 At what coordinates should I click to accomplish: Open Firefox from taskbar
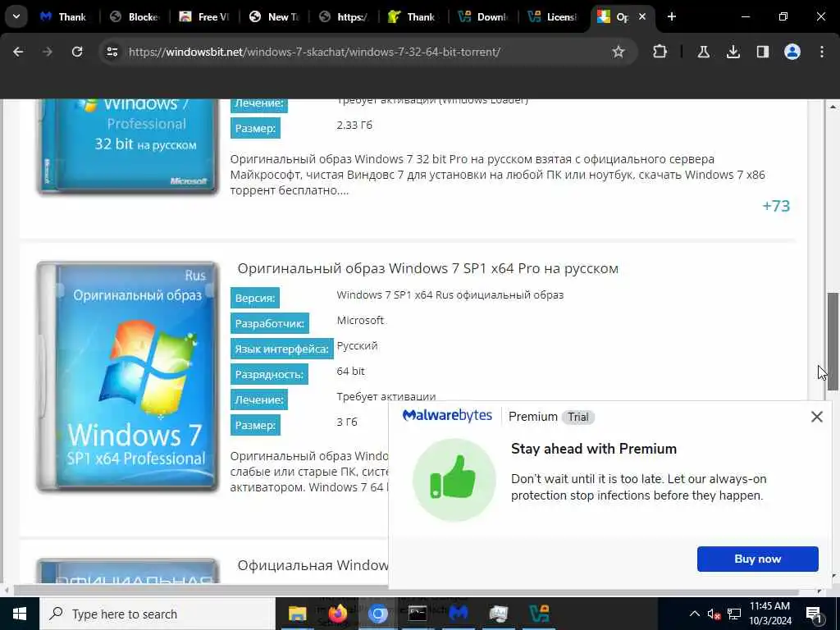click(337, 614)
